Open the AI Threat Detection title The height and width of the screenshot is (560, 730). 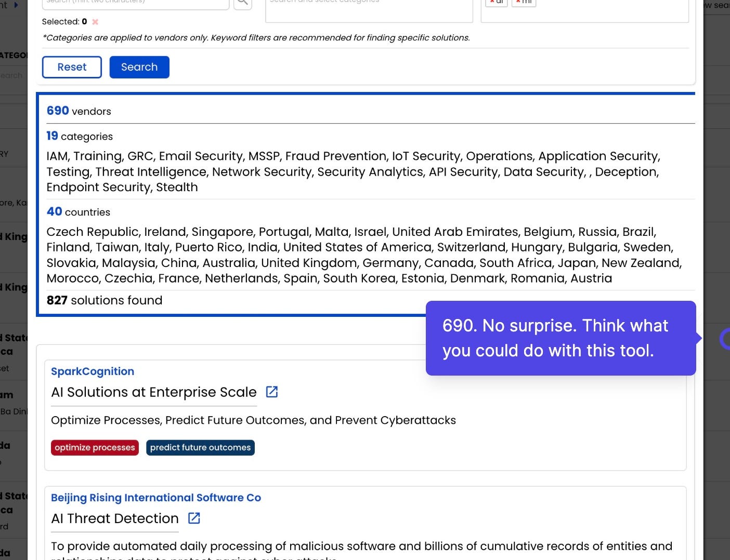(x=115, y=518)
